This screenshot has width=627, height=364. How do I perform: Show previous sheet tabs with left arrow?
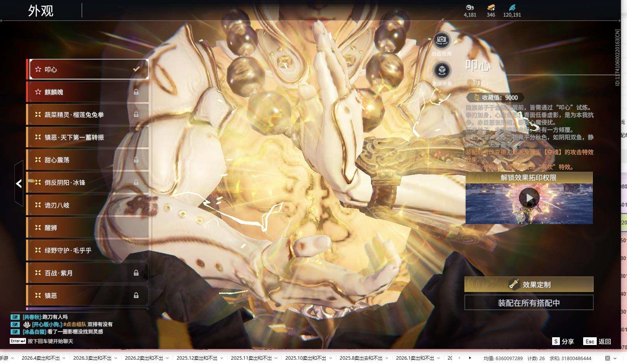click(x=459, y=358)
